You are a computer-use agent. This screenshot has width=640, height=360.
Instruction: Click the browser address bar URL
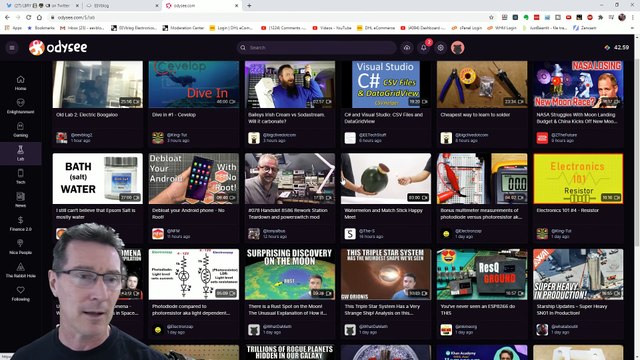(76, 18)
